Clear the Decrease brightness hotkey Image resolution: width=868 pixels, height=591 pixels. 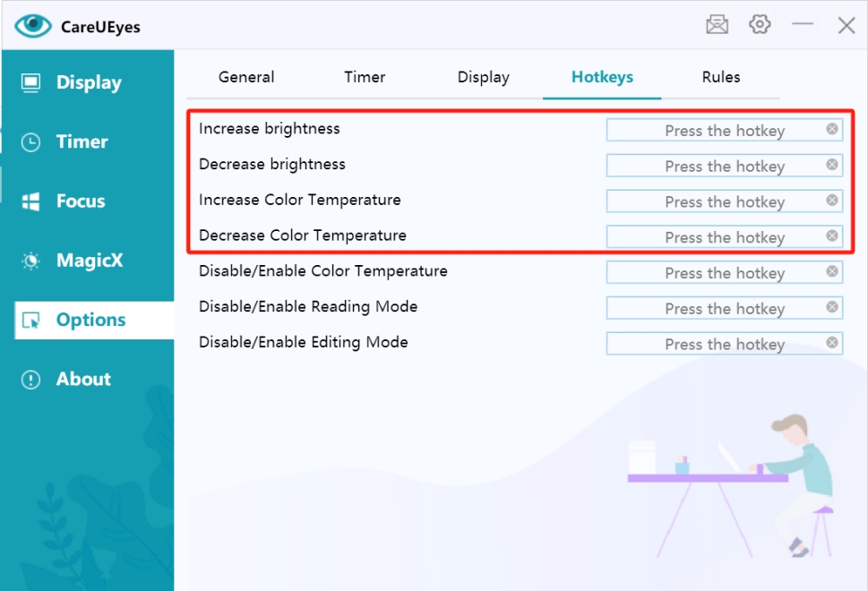tap(831, 165)
